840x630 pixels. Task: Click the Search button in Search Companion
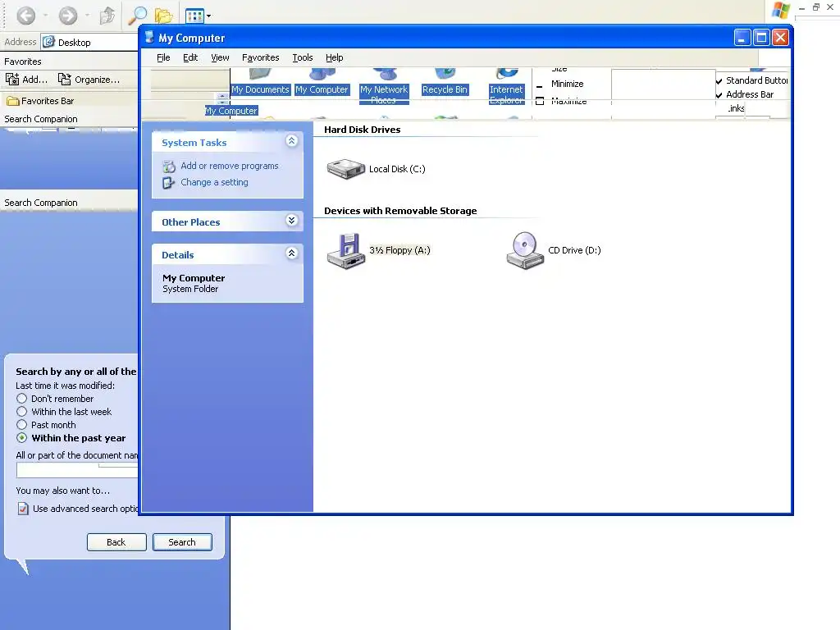click(182, 542)
